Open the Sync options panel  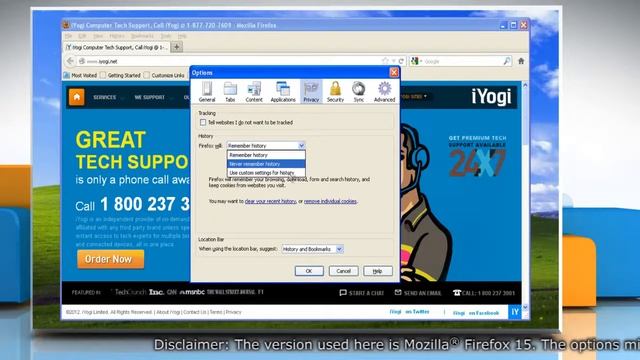[359, 91]
